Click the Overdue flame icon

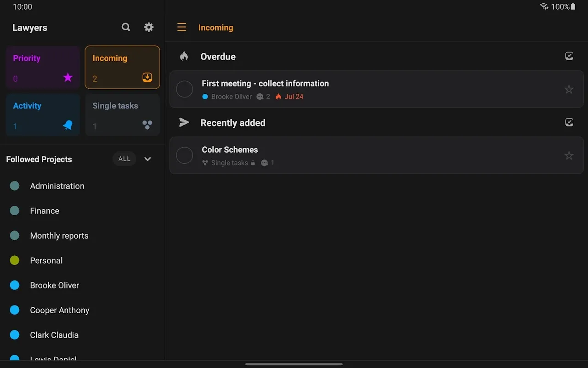pyautogui.click(x=184, y=57)
